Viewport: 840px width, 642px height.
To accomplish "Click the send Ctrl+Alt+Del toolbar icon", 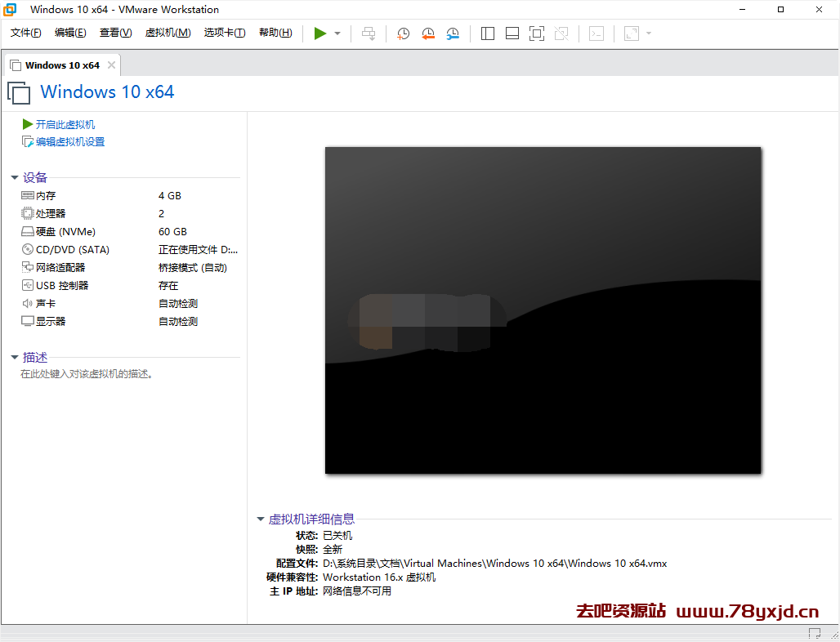I will 369,33.
